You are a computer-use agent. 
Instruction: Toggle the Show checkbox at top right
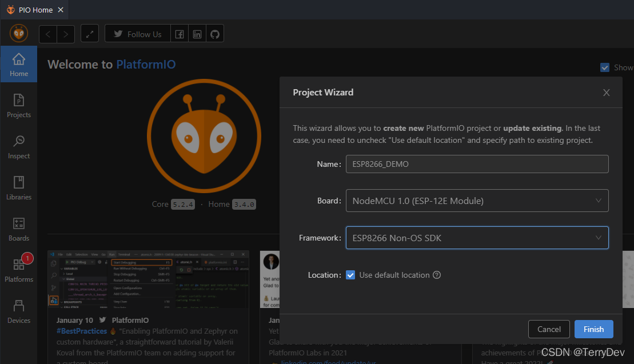604,67
